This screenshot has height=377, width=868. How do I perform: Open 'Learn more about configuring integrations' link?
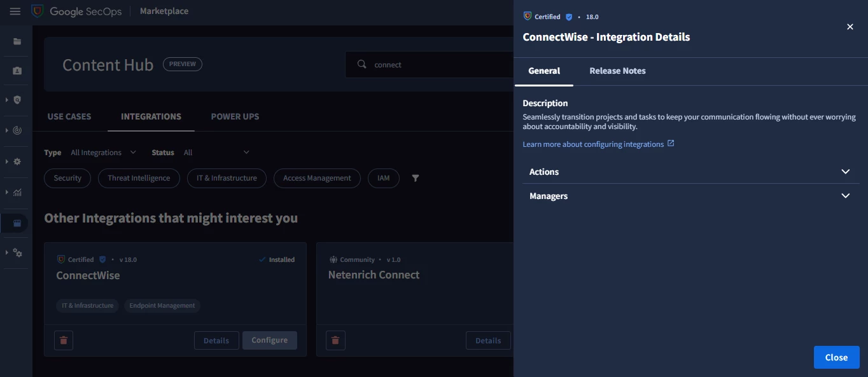pos(593,144)
